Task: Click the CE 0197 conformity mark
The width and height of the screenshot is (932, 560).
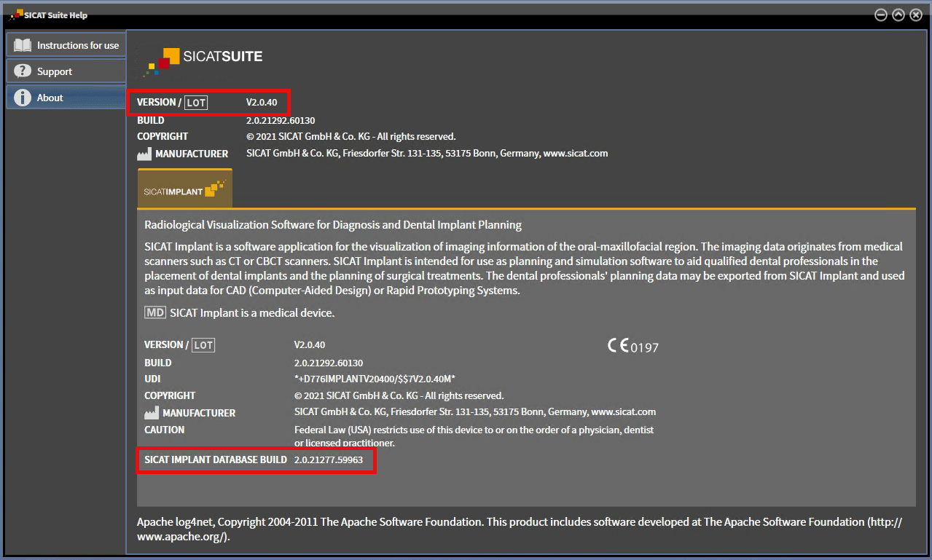Action: tap(633, 346)
